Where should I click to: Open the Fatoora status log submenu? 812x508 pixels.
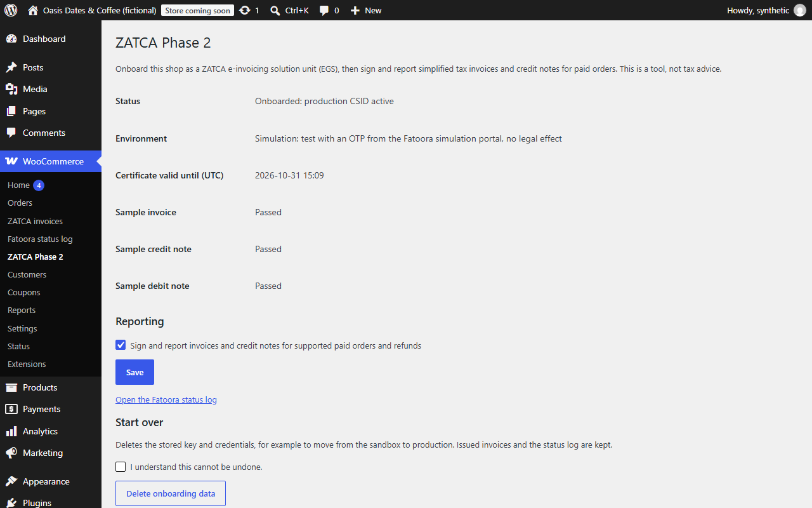(51, 239)
